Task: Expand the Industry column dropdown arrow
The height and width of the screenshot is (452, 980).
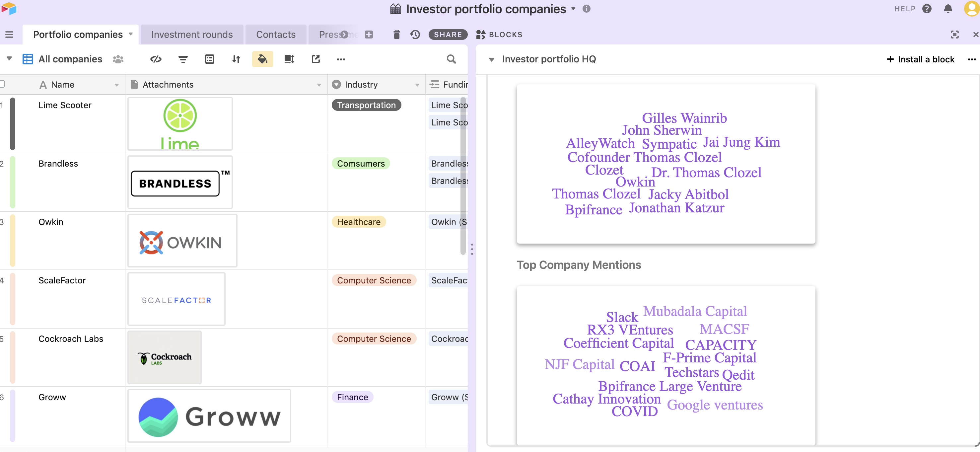Action: click(417, 85)
